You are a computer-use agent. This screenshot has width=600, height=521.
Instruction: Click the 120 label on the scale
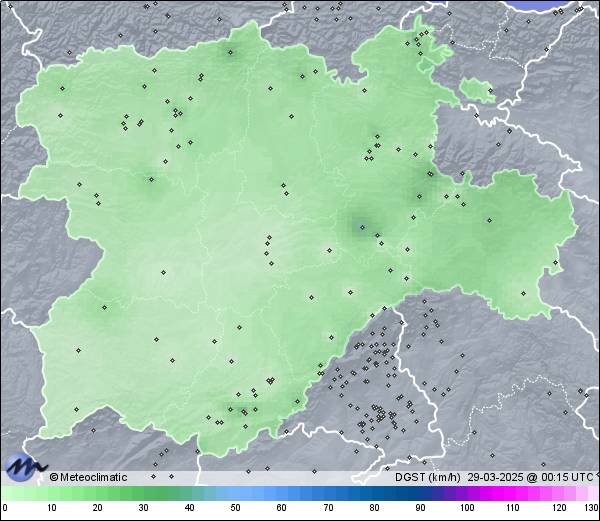point(559,508)
